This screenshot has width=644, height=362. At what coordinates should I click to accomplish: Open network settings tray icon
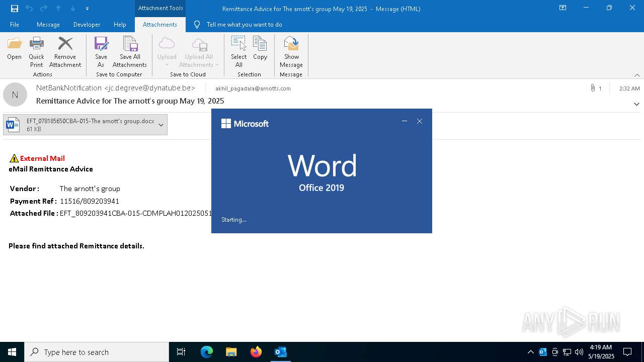pos(567,352)
